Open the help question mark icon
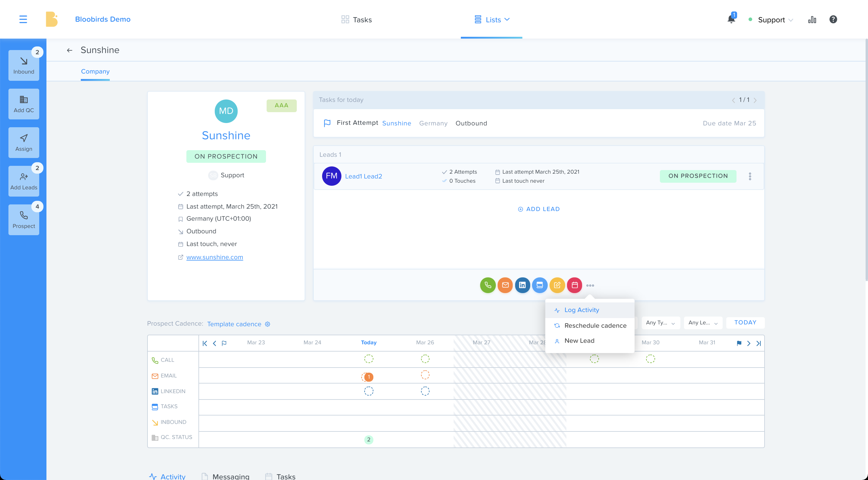868x480 pixels. (833, 19)
